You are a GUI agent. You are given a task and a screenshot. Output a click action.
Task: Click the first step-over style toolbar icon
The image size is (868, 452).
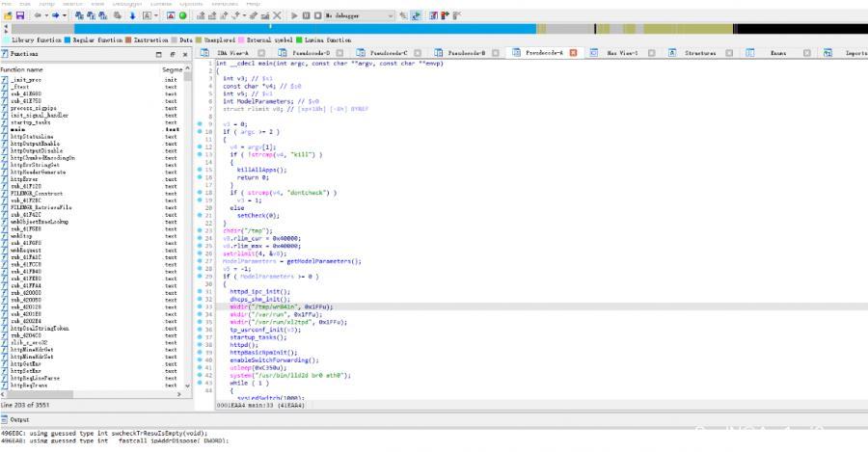pos(201,16)
